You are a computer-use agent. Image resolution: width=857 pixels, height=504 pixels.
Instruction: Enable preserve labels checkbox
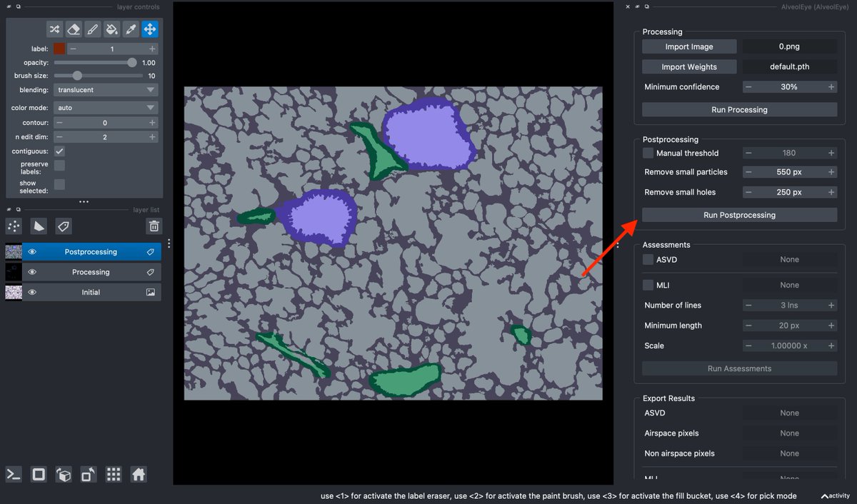pos(60,166)
